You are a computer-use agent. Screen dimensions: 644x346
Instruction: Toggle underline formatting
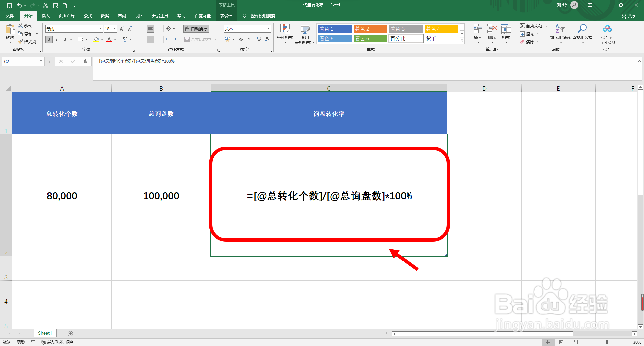click(65, 39)
